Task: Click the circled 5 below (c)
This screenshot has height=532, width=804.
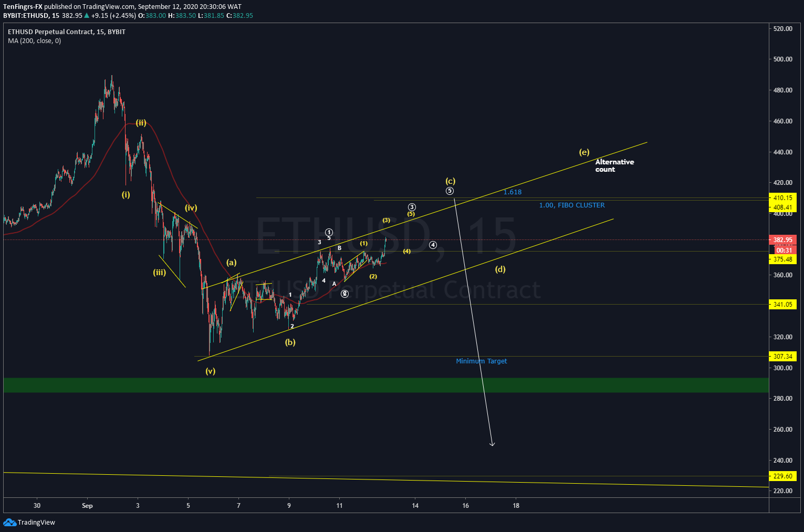Action: point(450,191)
